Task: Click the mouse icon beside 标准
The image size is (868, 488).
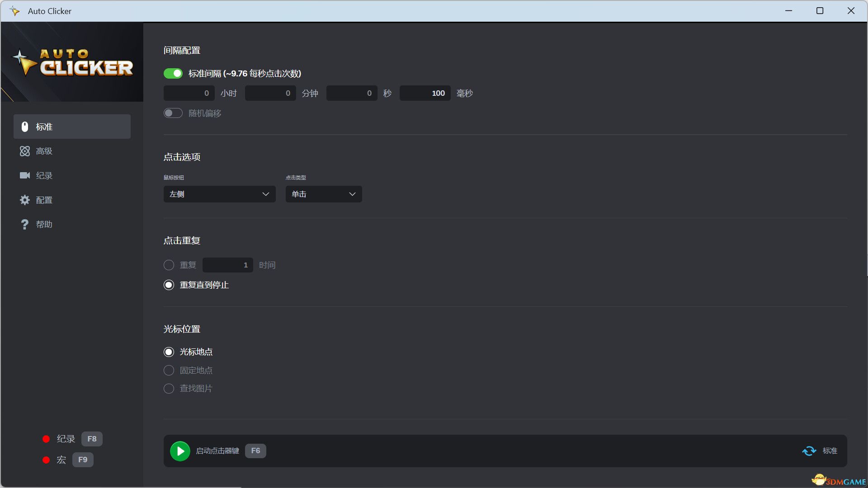Action: click(x=25, y=127)
